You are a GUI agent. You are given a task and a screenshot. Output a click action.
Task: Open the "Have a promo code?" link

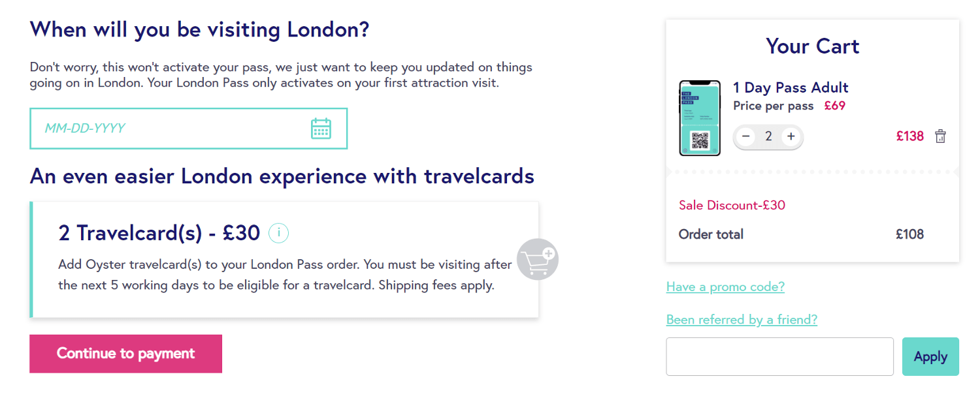click(725, 286)
